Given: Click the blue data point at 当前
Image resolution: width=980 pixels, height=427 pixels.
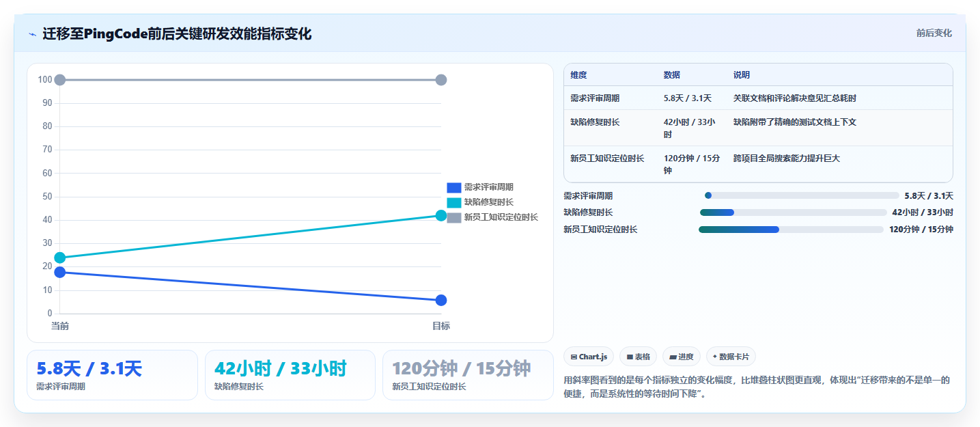Looking at the screenshot, I should 60,272.
